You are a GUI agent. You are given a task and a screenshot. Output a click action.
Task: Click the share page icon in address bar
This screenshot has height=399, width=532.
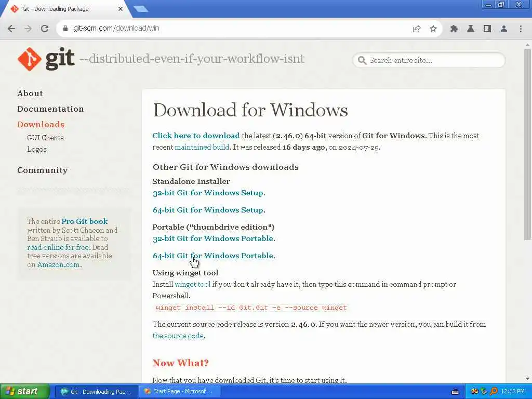tap(416, 29)
